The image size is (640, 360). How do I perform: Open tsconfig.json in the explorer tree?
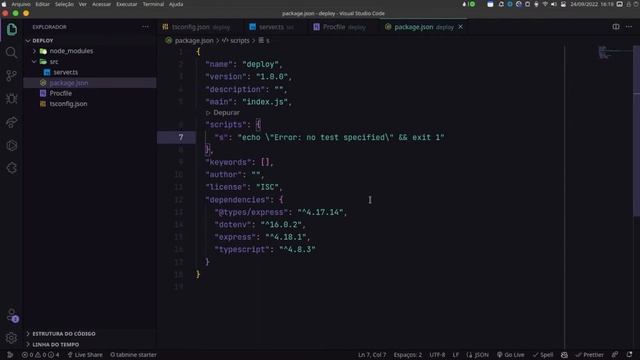(x=68, y=104)
